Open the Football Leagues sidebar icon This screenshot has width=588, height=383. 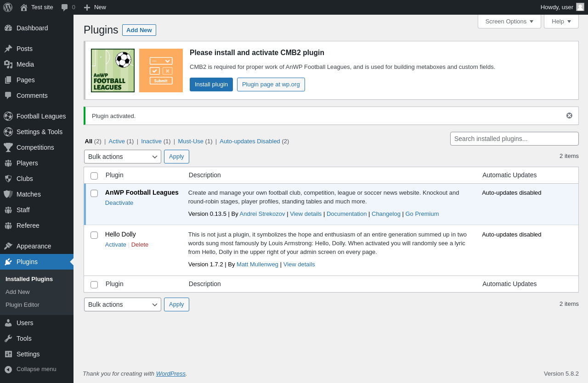8,116
